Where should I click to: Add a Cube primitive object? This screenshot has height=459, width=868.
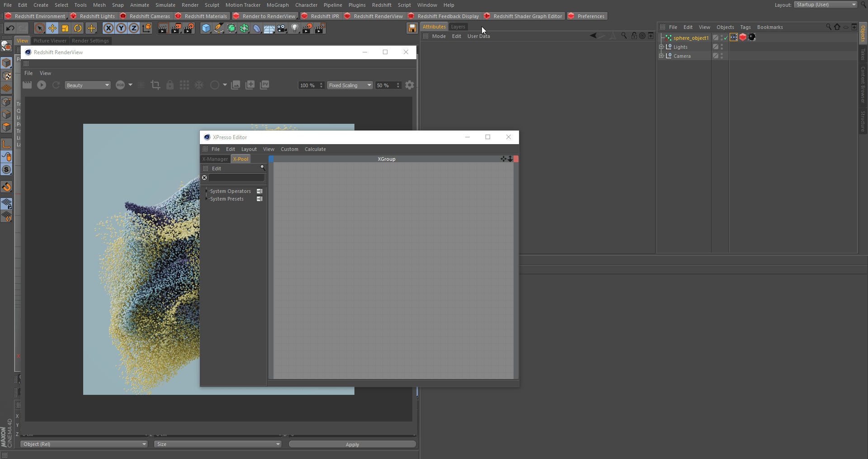[x=206, y=28]
